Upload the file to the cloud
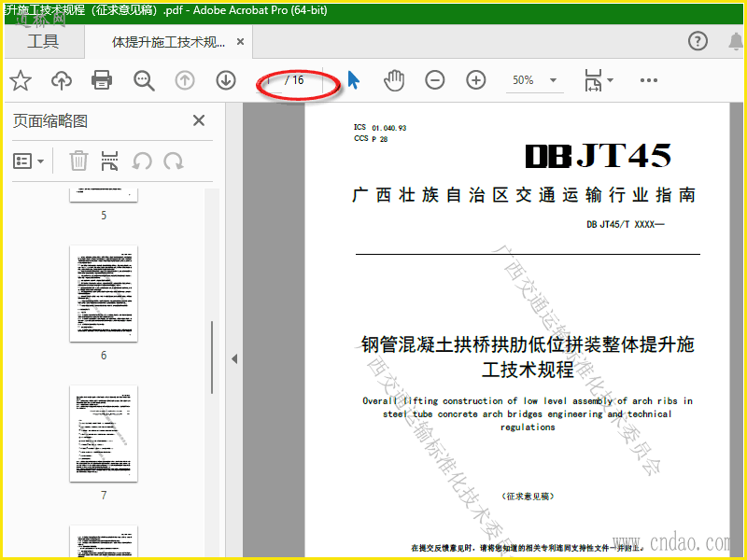 click(62, 80)
